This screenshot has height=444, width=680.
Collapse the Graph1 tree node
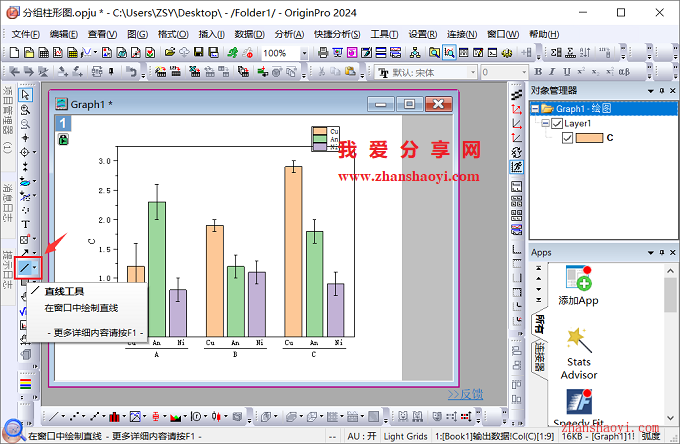click(x=536, y=109)
